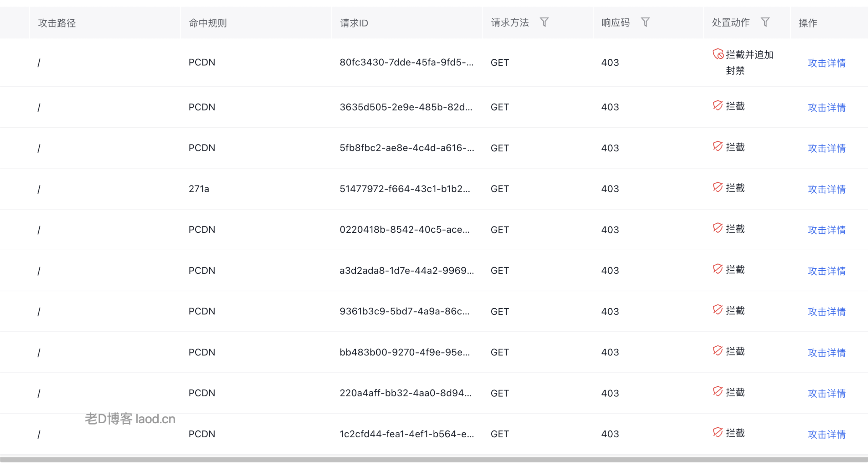Click the block-and-ban shield icon in the first row

(x=718, y=54)
